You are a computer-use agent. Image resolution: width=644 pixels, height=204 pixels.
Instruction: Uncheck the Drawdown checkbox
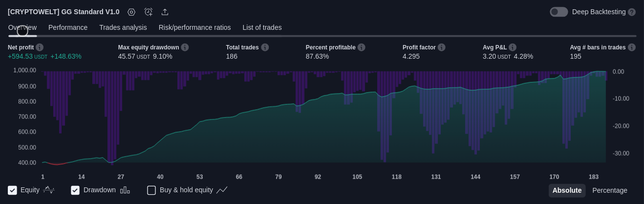[x=75, y=190]
